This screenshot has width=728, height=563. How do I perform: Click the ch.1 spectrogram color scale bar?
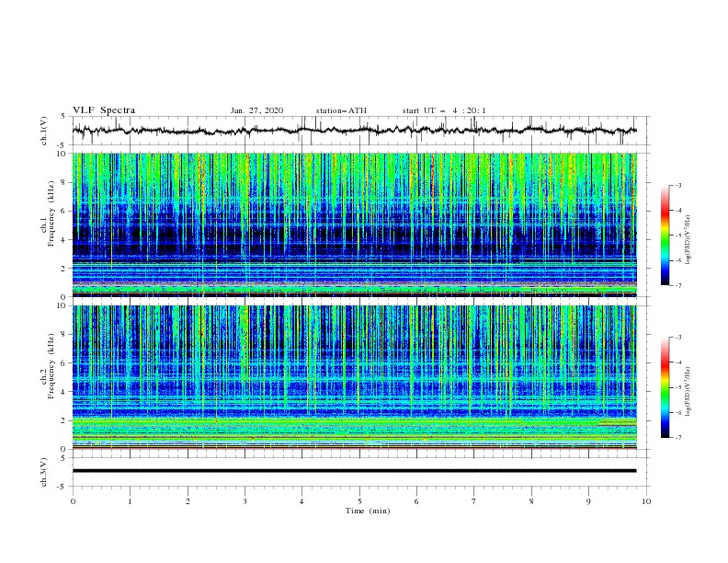pos(665,236)
